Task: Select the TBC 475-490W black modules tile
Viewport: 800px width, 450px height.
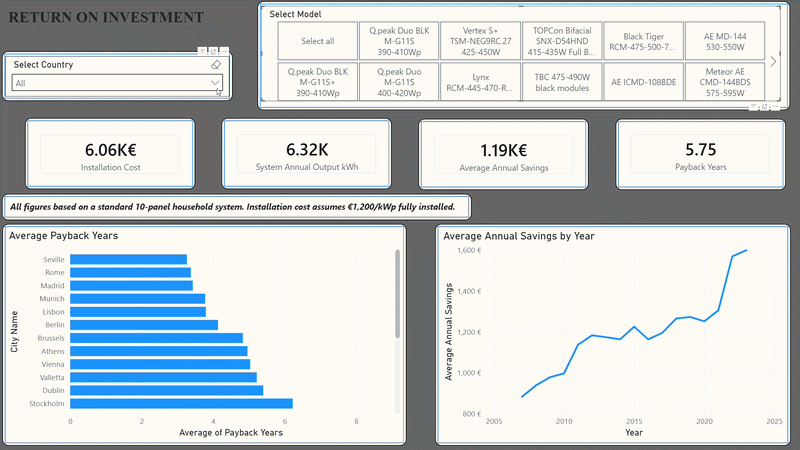Action: (x=562, y=82)
